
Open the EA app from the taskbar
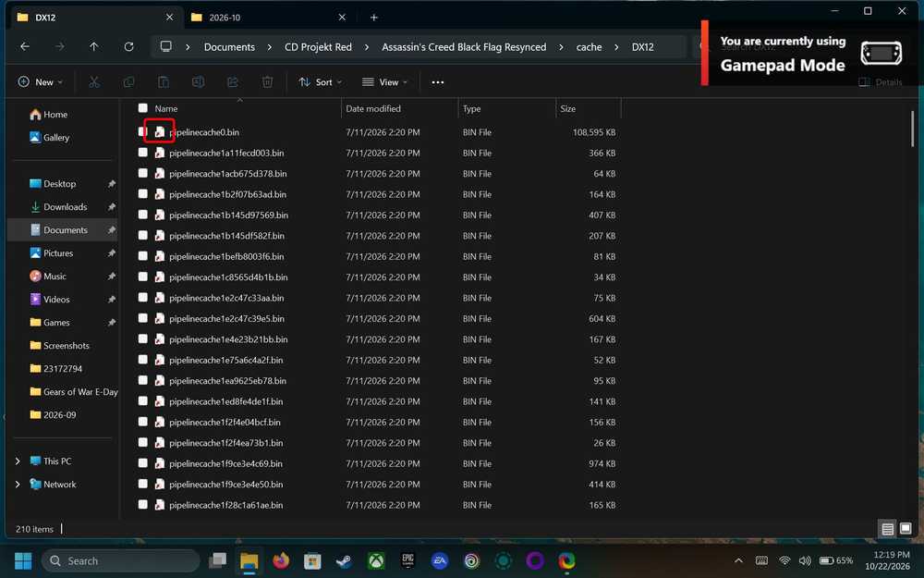440,560
